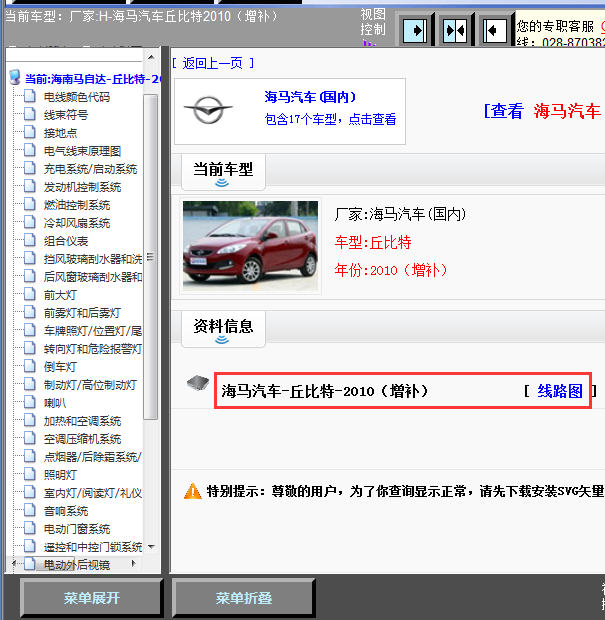Click tree horizontal scroll right arrow
This screenshot has height=620, width=605.
[134, 563]
